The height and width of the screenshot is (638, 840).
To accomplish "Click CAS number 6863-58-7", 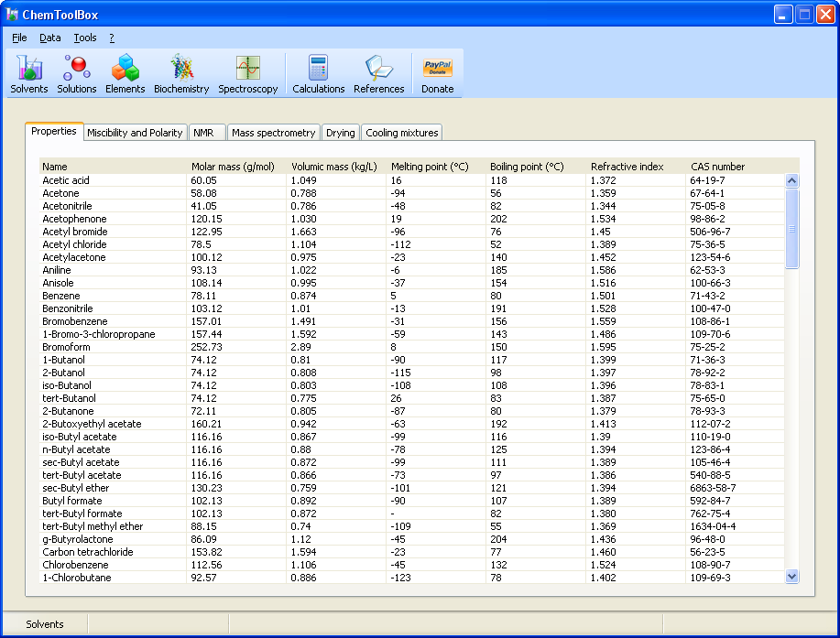I will tap(713, 488).
